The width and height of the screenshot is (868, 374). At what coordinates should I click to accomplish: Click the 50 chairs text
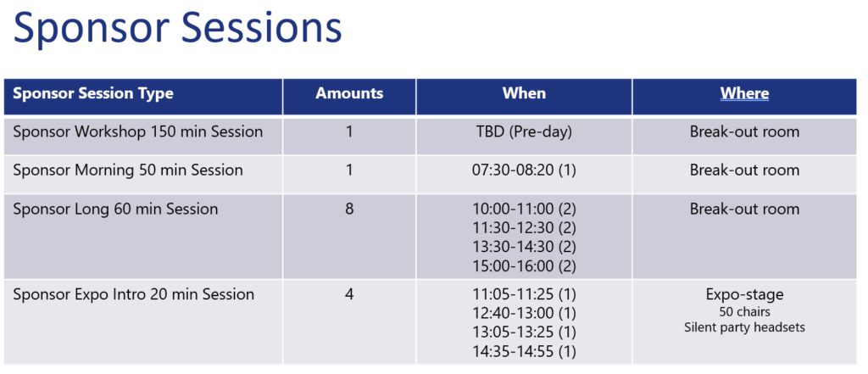(744, 312)
